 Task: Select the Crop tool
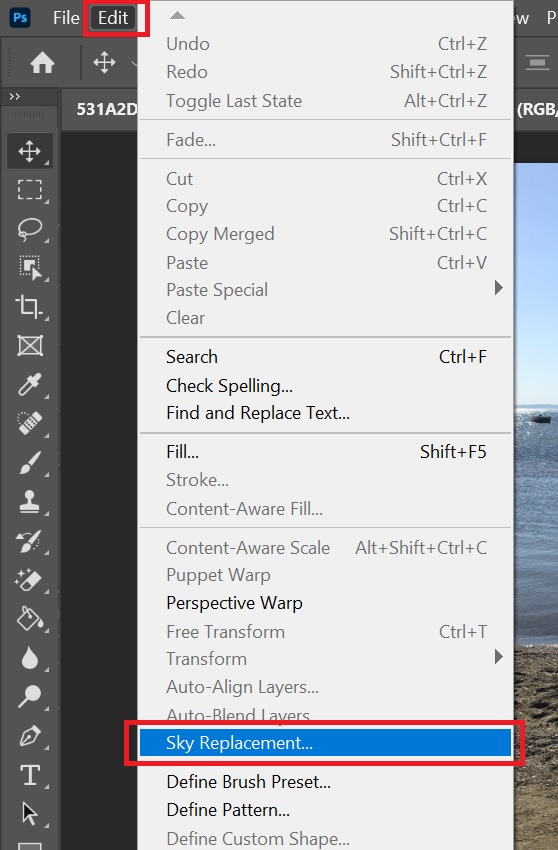pos(29,307)
